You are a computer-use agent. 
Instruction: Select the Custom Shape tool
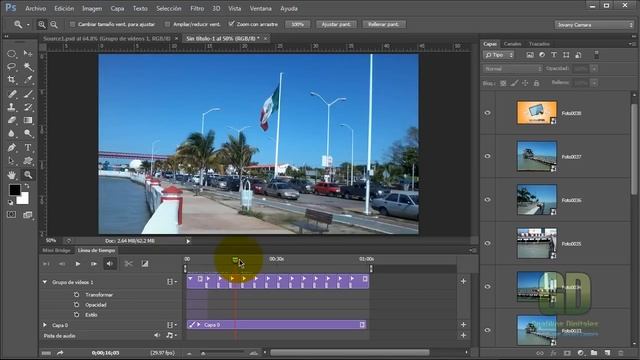click(x=28, y=161)
